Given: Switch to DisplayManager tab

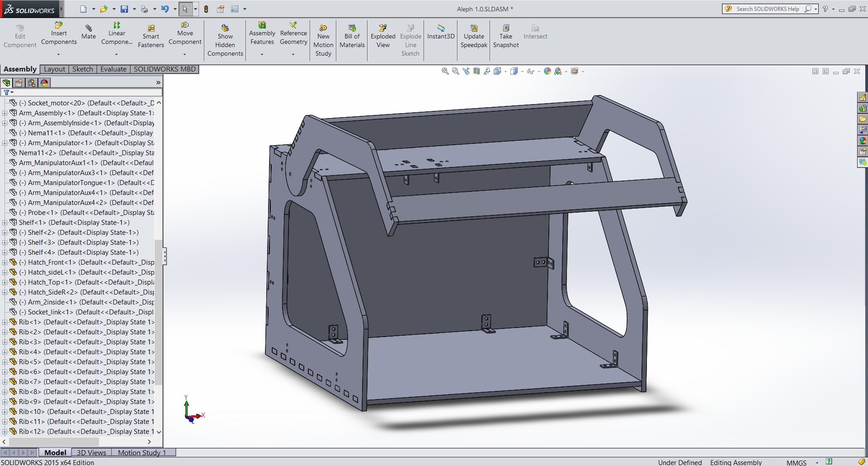Looking at the screenshot, I should tap(44, 83).
